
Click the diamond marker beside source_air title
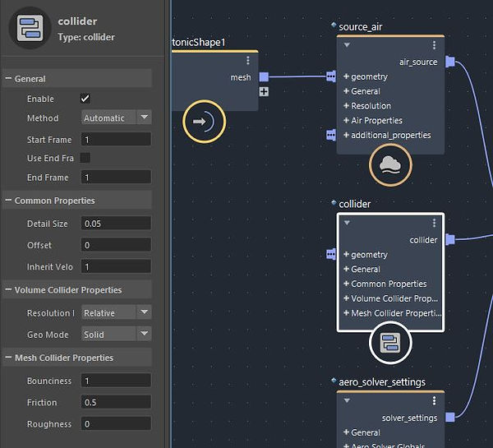334,25
